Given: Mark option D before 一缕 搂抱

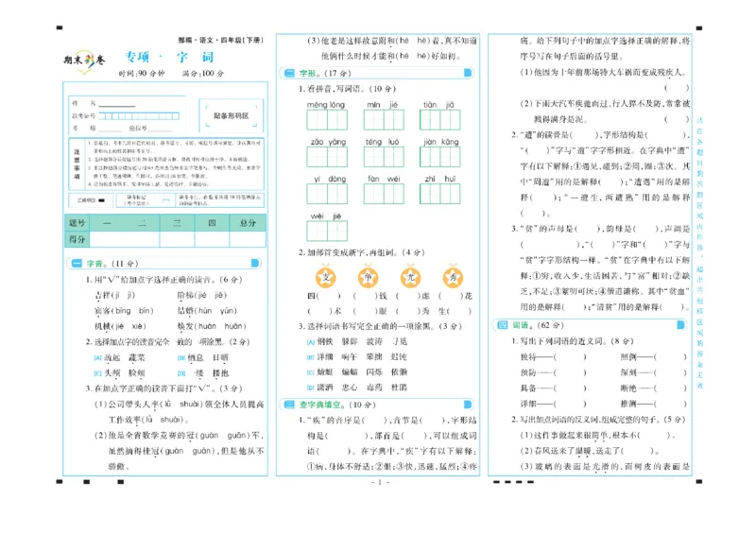Looking at the screenshot, I should pos(181,373).
